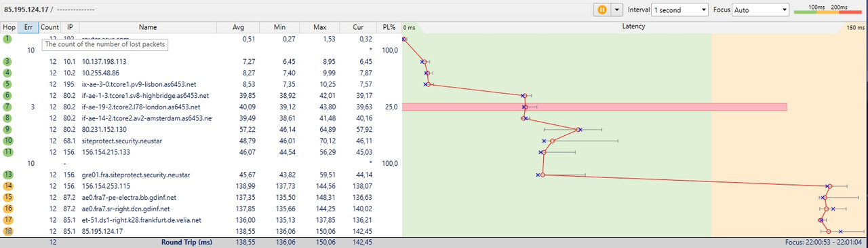
Task: Sort by the Err column header
Action: [28, 27]
